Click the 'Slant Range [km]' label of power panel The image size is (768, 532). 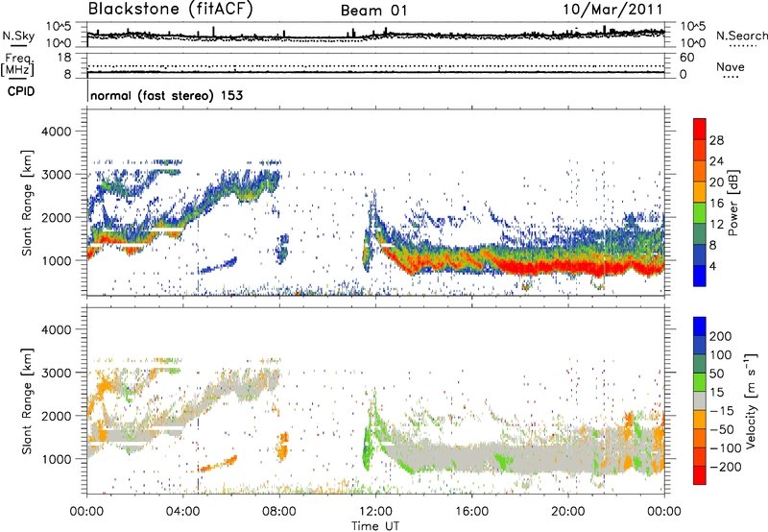27,203
